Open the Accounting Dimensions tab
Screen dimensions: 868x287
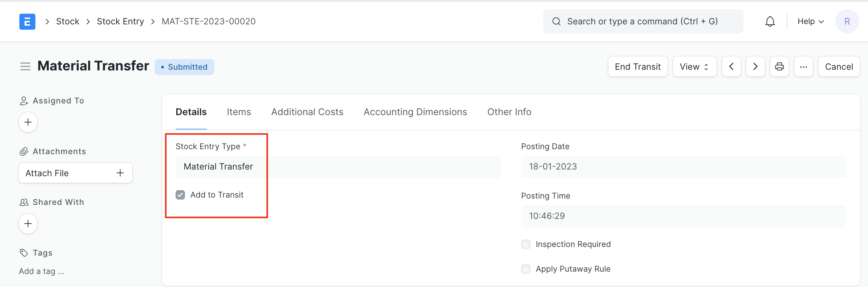415,112
